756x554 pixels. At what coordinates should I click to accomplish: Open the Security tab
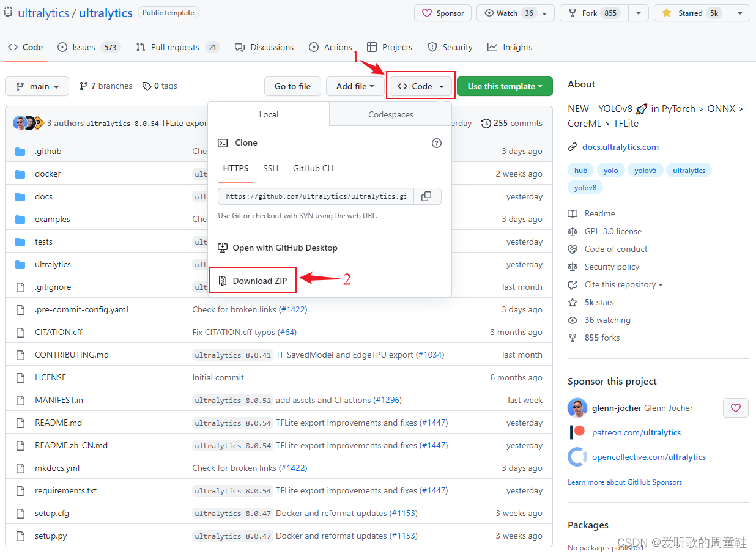click(450, 47)
